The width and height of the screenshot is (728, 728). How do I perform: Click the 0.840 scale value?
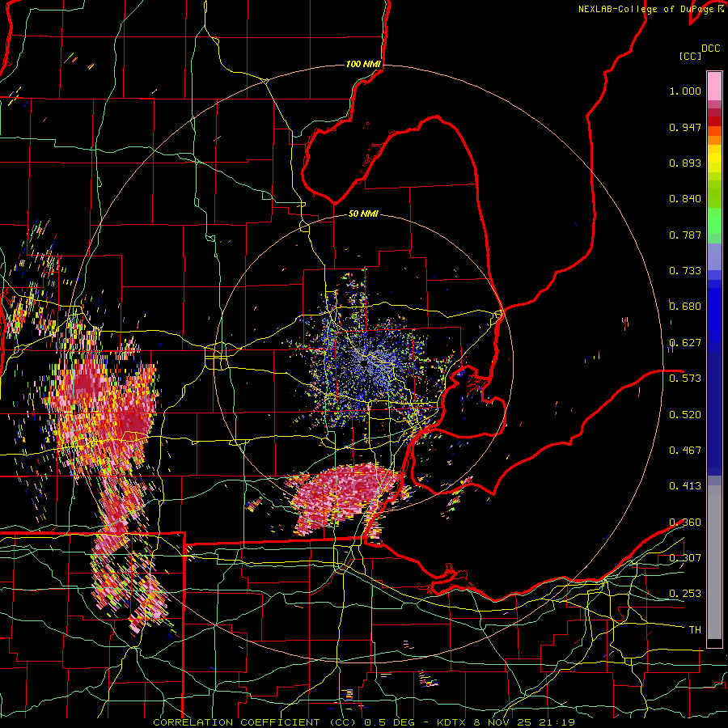[x=685, y=199]
